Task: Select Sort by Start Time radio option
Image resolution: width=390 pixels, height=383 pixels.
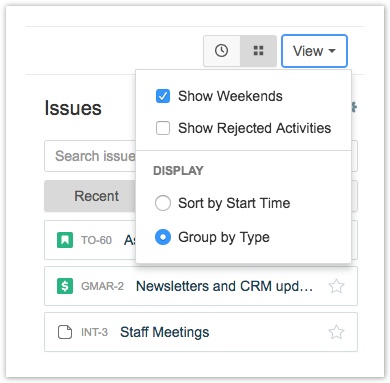Action: point(163,203)
